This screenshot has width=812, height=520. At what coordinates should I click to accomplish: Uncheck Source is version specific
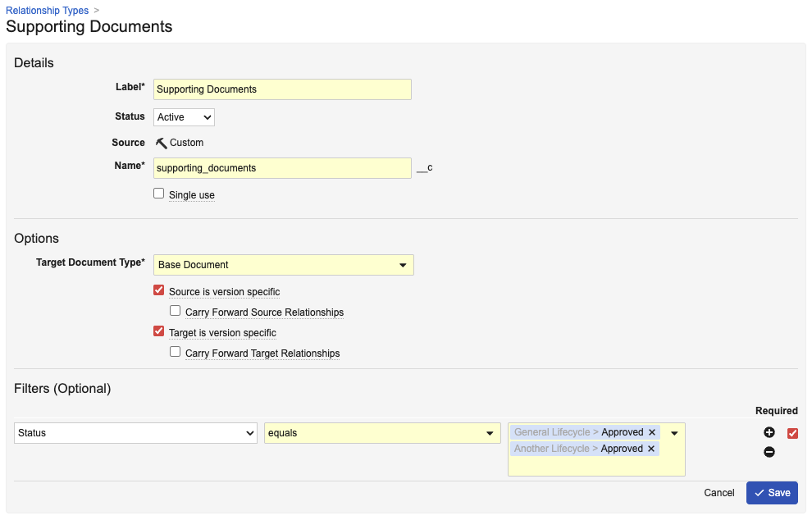(159, 290)
